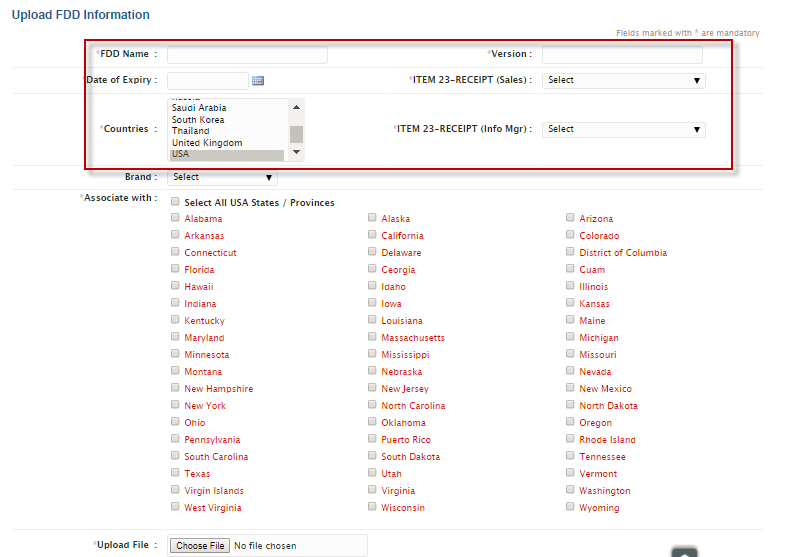The image size is (795, 557).
Task: Click the Countries list scrollbar thumb
Action: click(296, 135)
